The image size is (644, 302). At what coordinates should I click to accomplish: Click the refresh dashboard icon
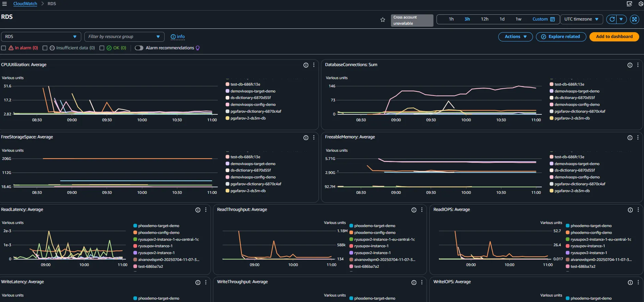coord(612,19)
